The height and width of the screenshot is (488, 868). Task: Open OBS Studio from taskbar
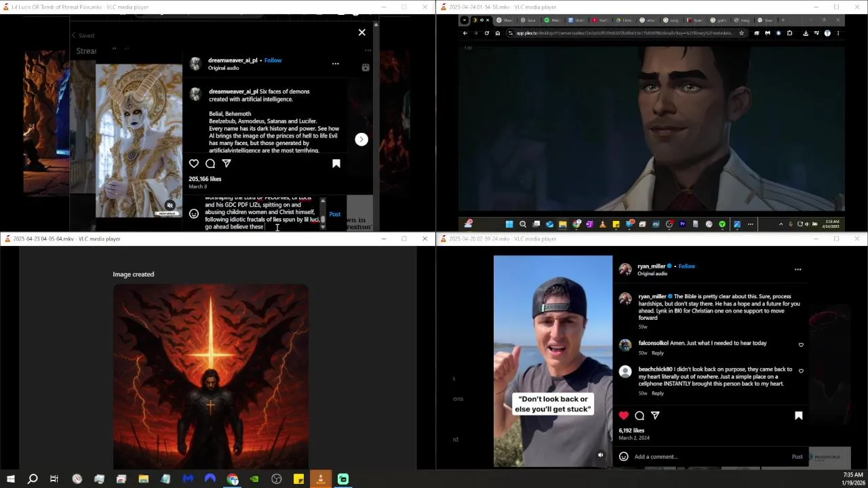pos(277,479)
